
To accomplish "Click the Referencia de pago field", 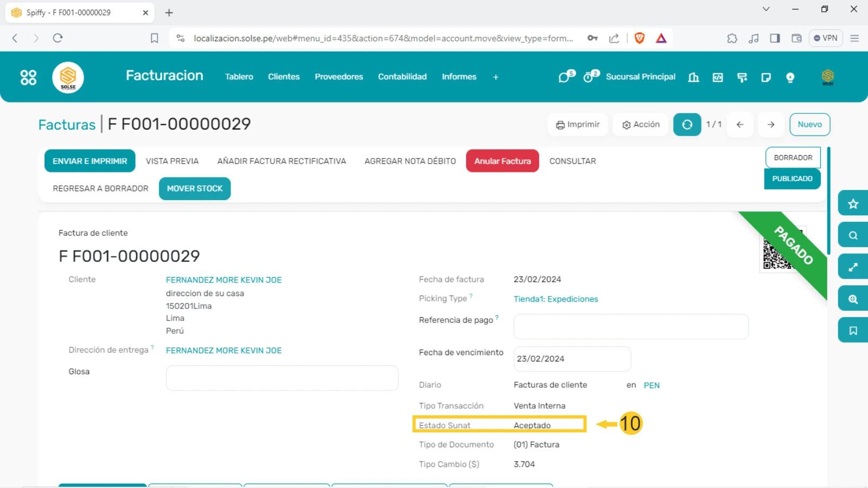I will [x=630, y=326].
